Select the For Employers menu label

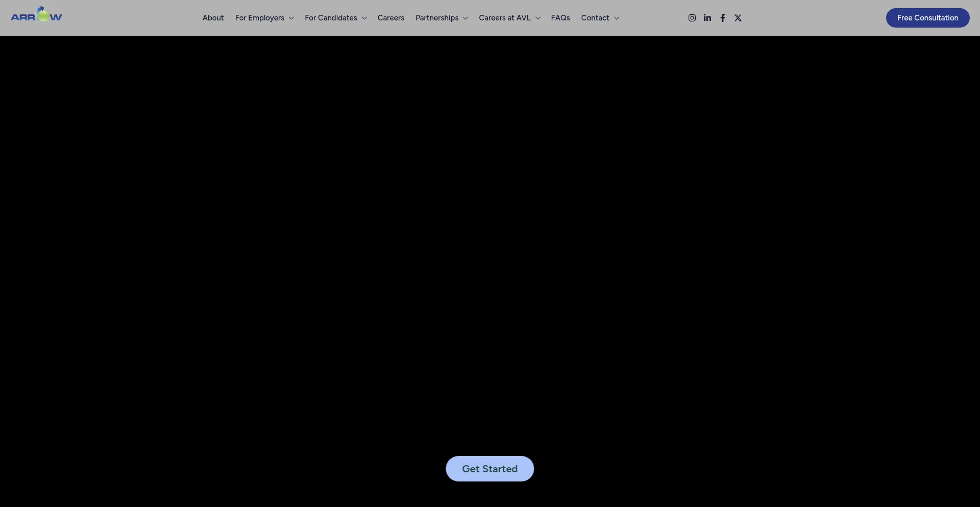click(259, 18)
